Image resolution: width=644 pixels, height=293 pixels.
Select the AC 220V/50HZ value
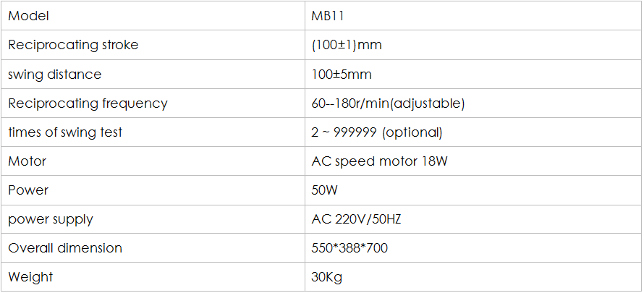click(356, 219)
